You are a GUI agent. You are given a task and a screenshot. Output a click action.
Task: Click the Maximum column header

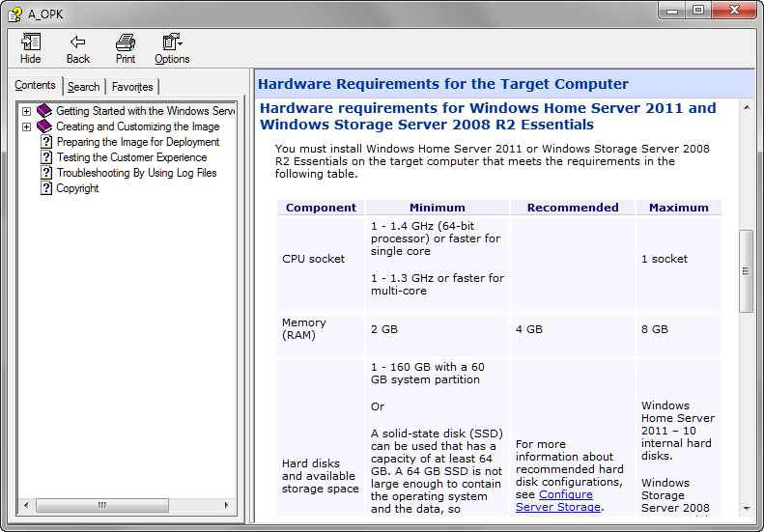click(x=679, y=208)
